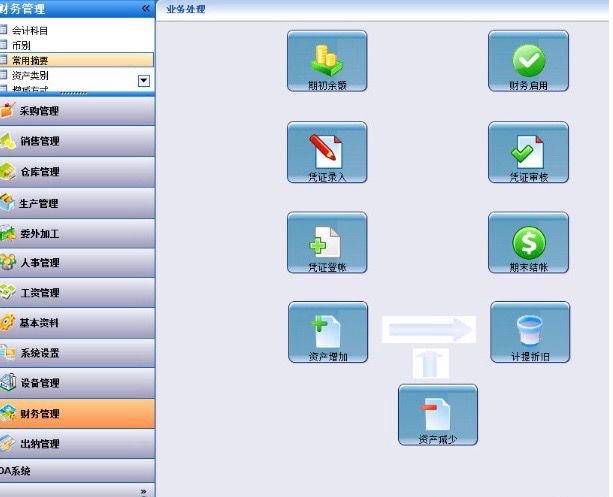Open the 计提折旧 depreciation bucket icon

tap(530, 332)
